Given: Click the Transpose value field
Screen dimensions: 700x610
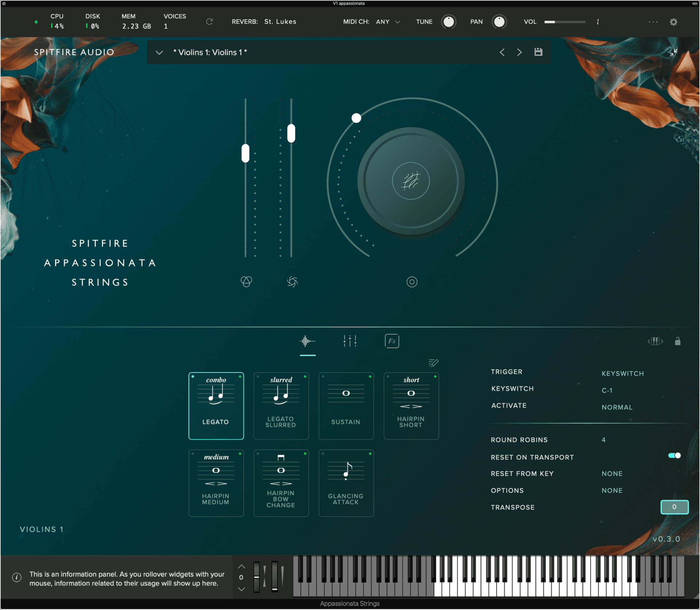Looking at the screenshot, I should (x=674, y=507).
